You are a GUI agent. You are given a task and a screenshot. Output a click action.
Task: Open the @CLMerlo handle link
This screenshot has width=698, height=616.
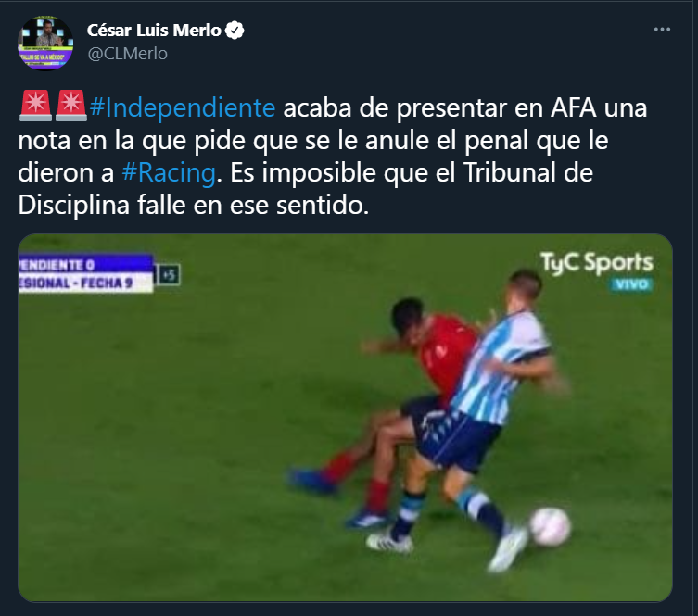[127, 54]
